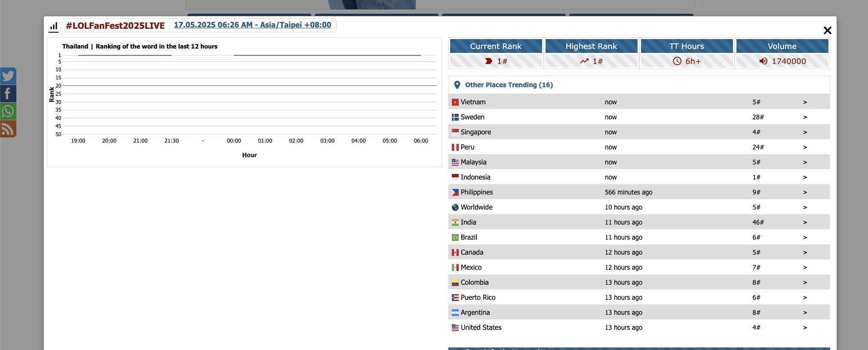Click the 06:00 chart hour label
This screenshot has width=868, height=350.
tap(421, 141)
